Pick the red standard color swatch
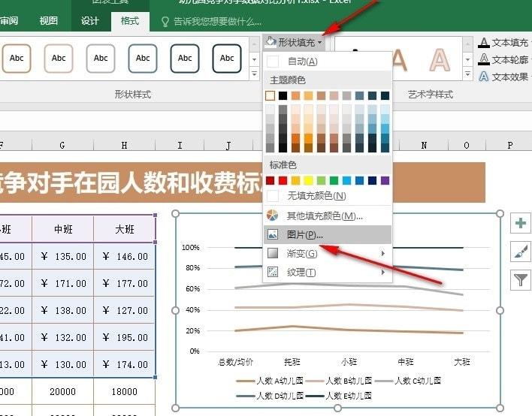This screenshot has height=416, width=532. [283, 180]
